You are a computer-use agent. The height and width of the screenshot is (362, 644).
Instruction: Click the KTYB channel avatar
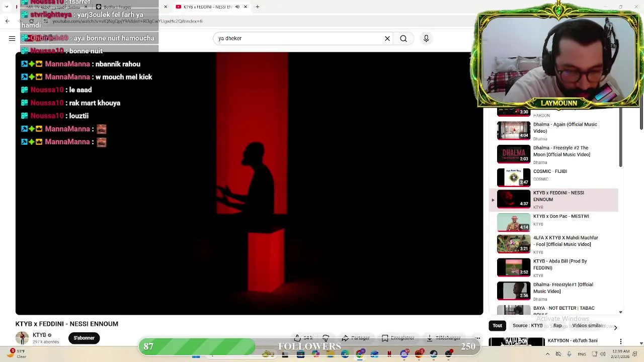[22, 338]
